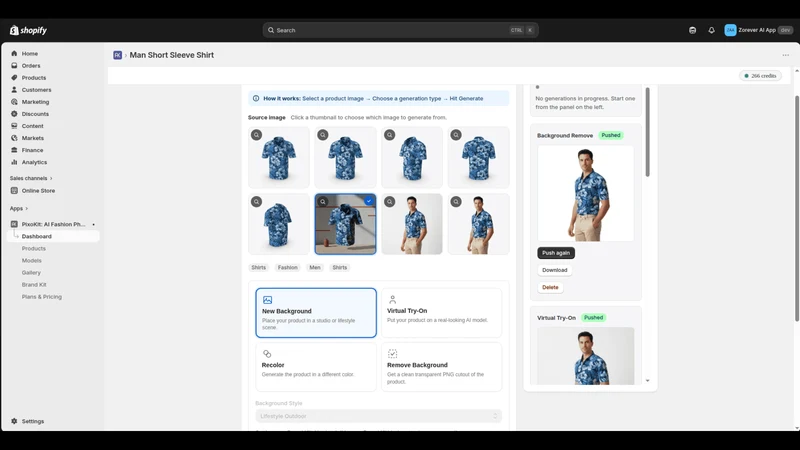Go to Home in sidebar
This screenshot has width=800, height=450.
tap(30, 54)
